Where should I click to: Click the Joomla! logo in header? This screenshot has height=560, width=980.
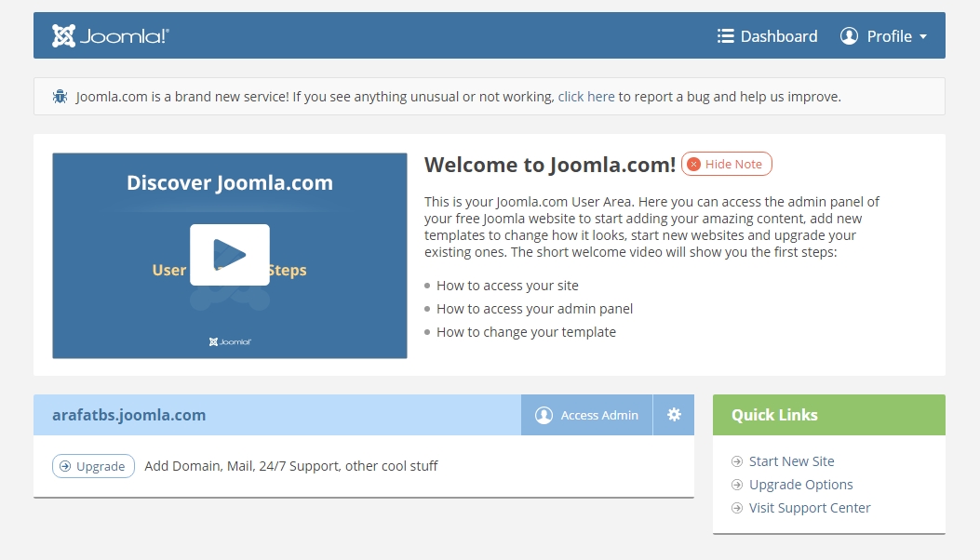[110, 36]
